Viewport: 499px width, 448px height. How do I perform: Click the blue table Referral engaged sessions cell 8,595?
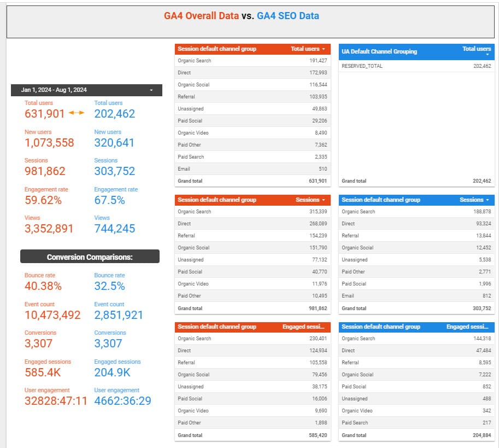click(485, 363)
